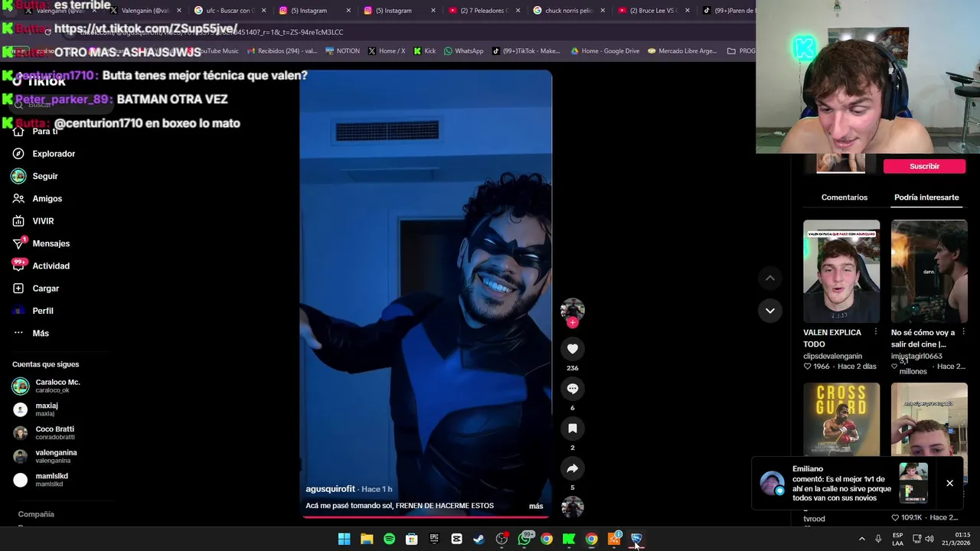980x551 pixels.
Task: Follow creator via the red plus badge
Action: [572, 322]
